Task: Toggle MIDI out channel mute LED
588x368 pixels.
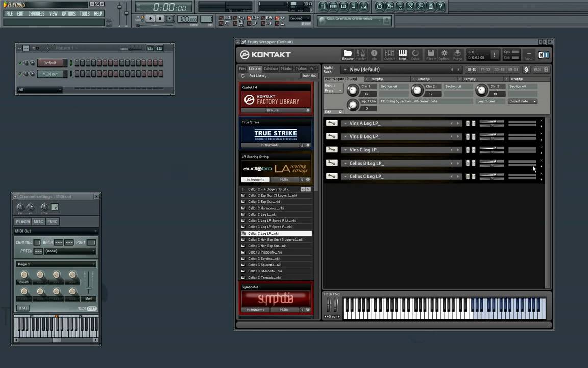Action: (x=20, y=74)
